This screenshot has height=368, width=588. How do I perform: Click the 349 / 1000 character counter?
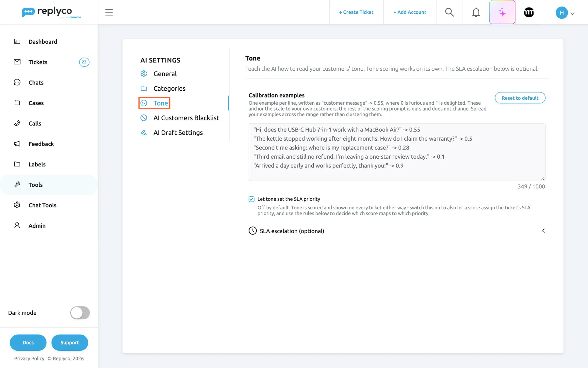coord(531,186)
